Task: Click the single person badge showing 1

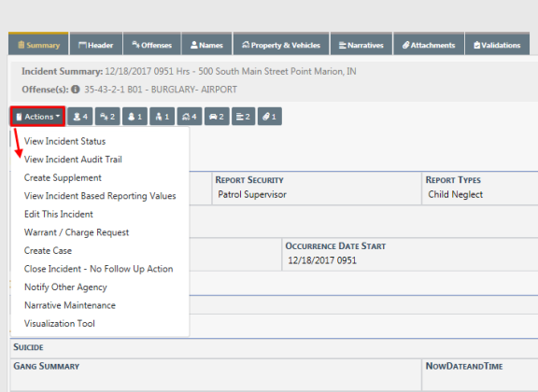Action: (134, 117)
